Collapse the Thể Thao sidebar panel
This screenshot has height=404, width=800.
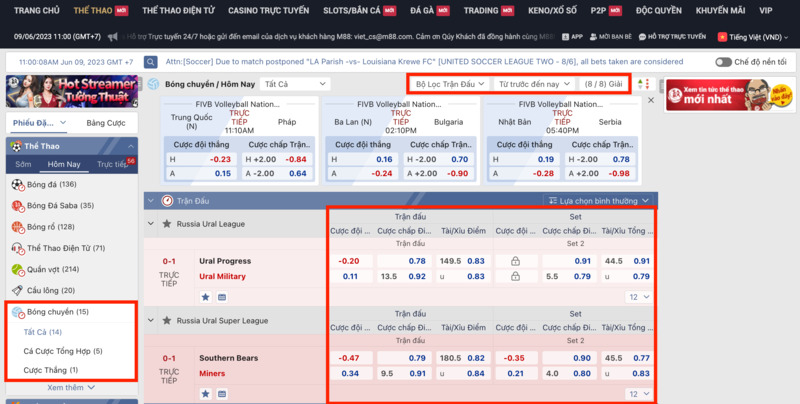point(131,146)
